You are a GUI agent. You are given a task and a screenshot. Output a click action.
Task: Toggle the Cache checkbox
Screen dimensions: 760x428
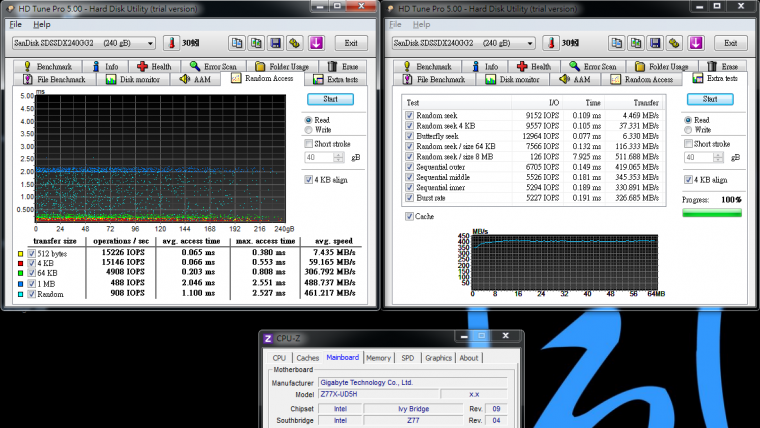[409, 216]
